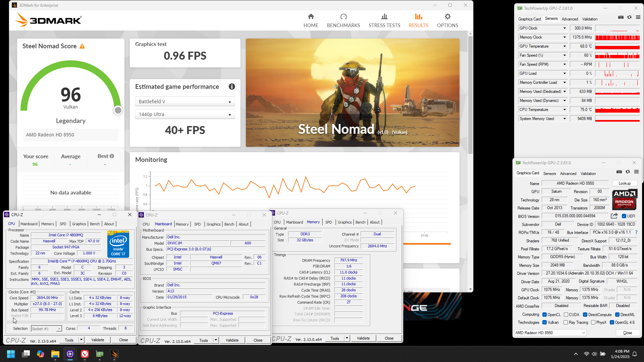The width and height of the screenshot is (644, 362).
Task: Click the Lookup button in GPU-Z
Action: [x=625, y=183]
